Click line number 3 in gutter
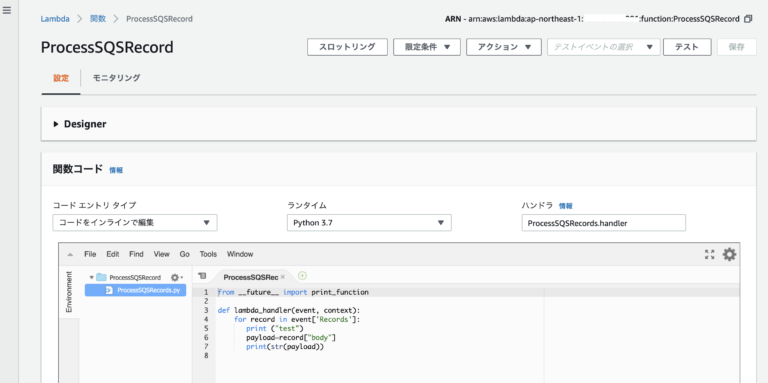The height and width of the screenshot is (383, 768). point(206,311)
